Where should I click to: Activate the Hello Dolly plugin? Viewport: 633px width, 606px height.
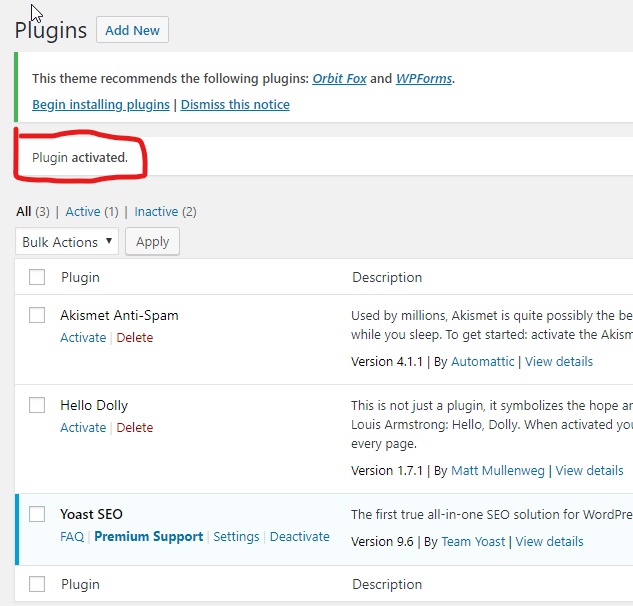coord(83,428)
